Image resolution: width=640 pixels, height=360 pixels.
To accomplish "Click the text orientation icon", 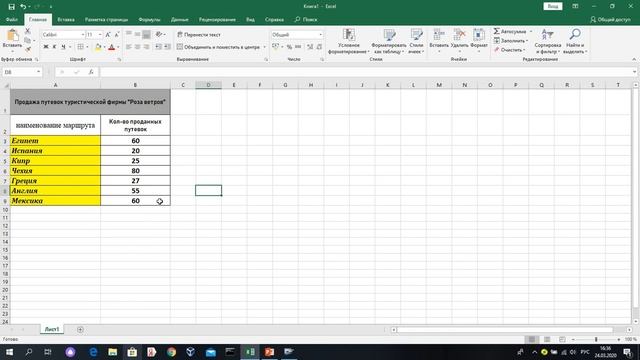I will coord(159,34).
